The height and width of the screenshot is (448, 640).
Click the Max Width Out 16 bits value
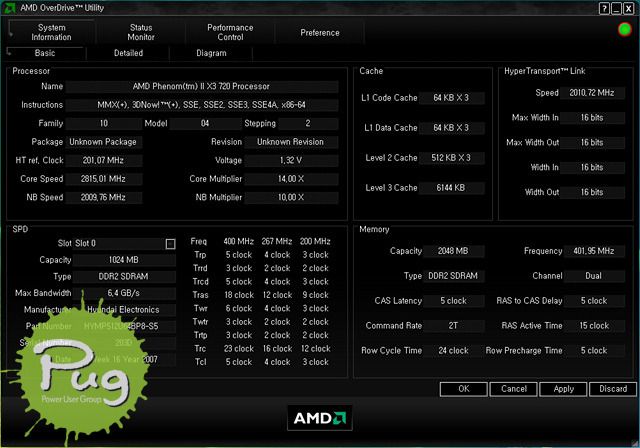[x=592, y=143]
